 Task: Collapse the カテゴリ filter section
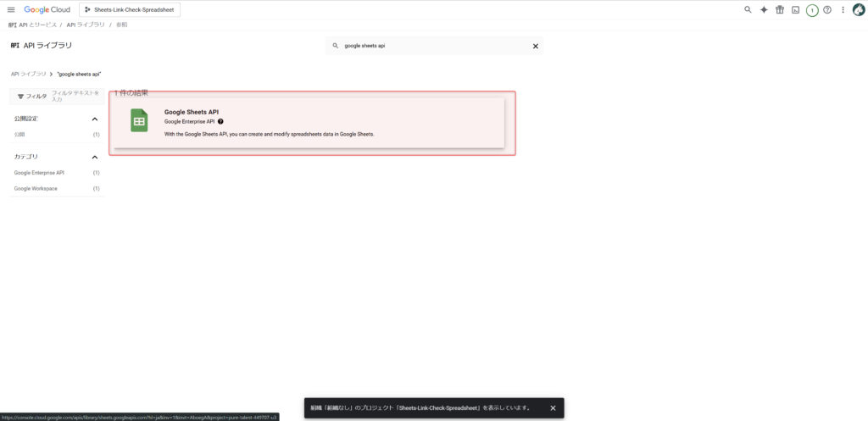coord(94,157)
